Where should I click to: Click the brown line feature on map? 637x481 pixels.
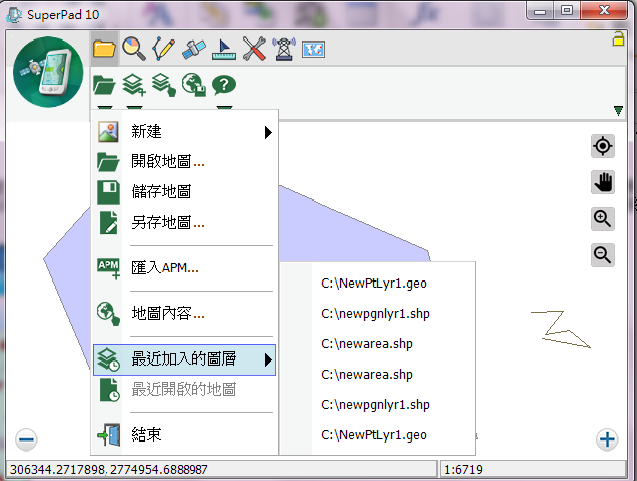561,330
